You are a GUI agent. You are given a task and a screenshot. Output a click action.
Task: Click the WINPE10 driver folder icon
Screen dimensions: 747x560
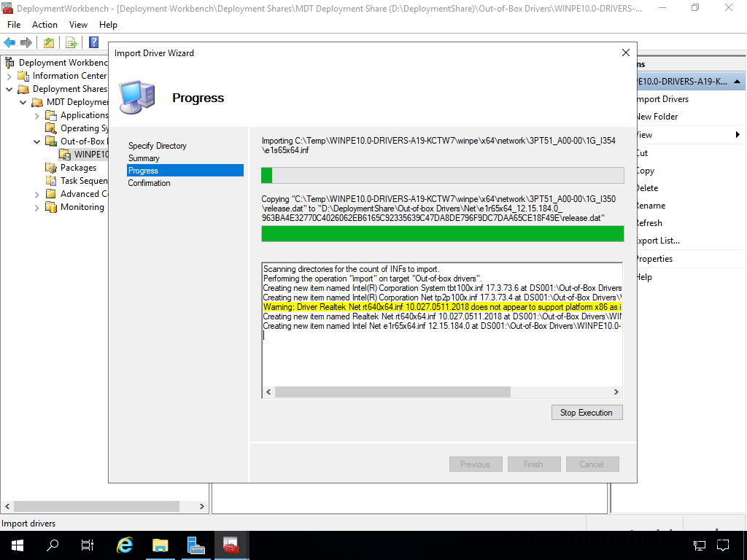65,155
